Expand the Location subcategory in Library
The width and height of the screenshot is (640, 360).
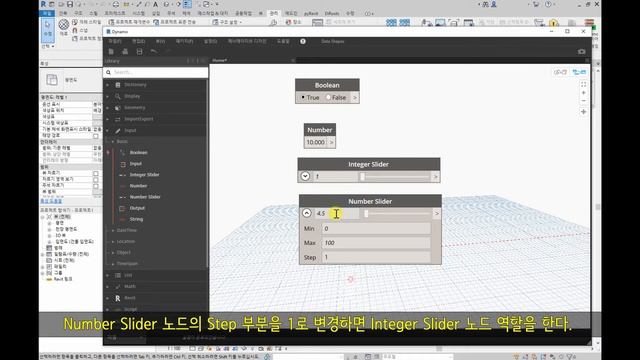(113, 242)
